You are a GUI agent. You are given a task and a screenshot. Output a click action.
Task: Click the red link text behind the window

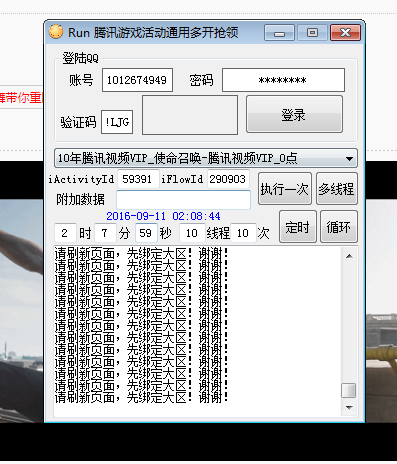click(x=21, y=98)
